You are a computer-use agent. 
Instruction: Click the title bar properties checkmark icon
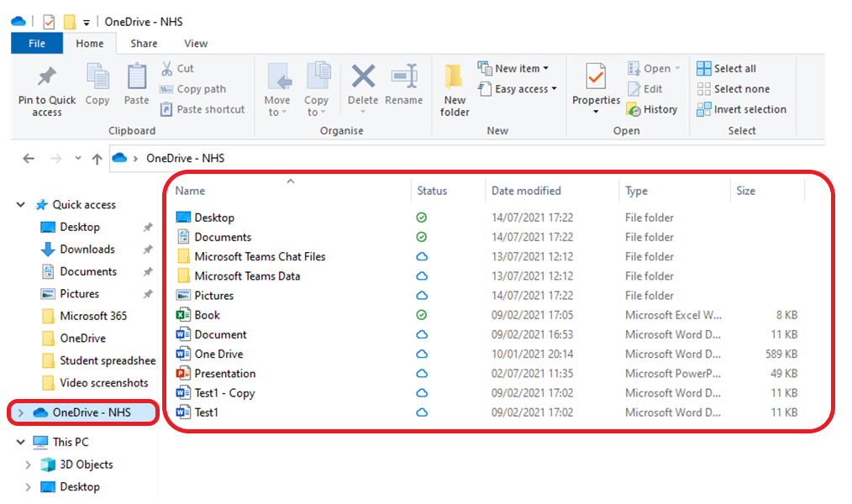(x=49, y=22)
